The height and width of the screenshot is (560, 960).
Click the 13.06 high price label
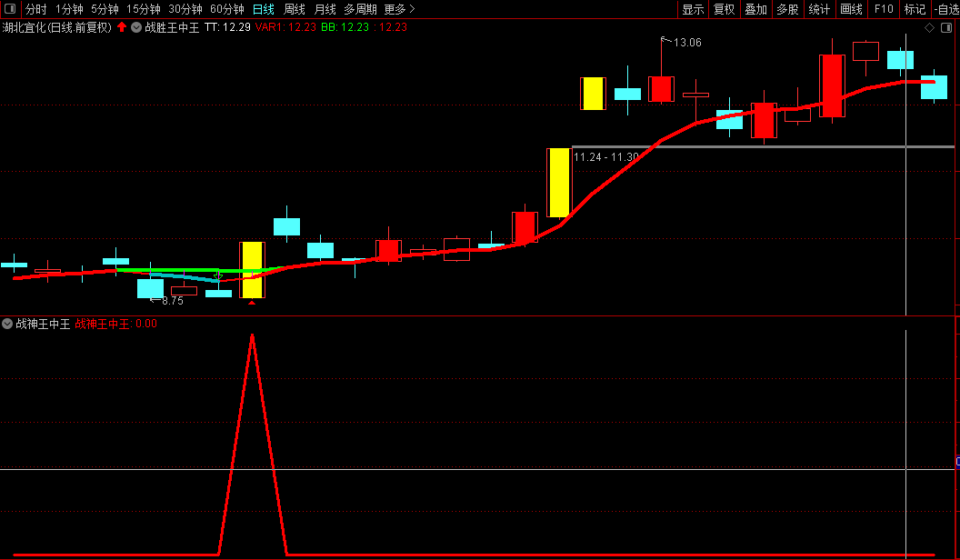coord(687,43)
